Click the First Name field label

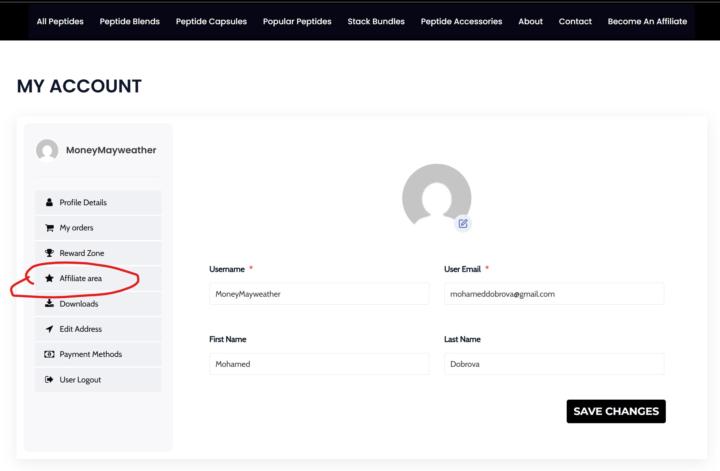(228, 339)
